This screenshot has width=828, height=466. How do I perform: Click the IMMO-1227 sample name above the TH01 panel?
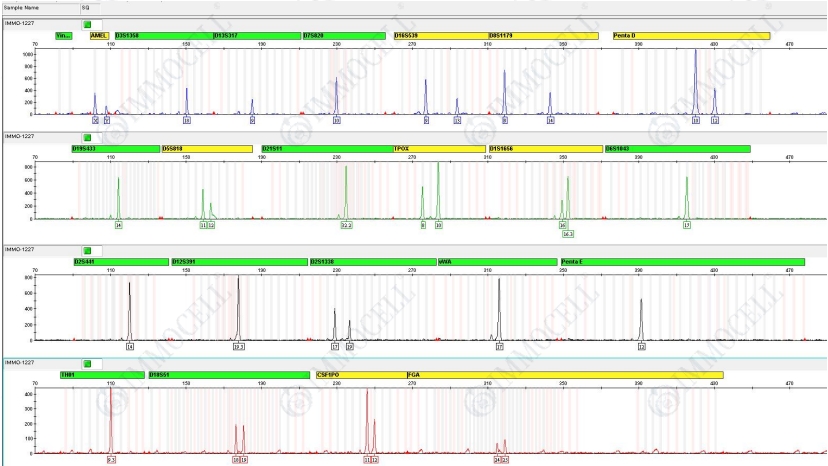(20, 362)
